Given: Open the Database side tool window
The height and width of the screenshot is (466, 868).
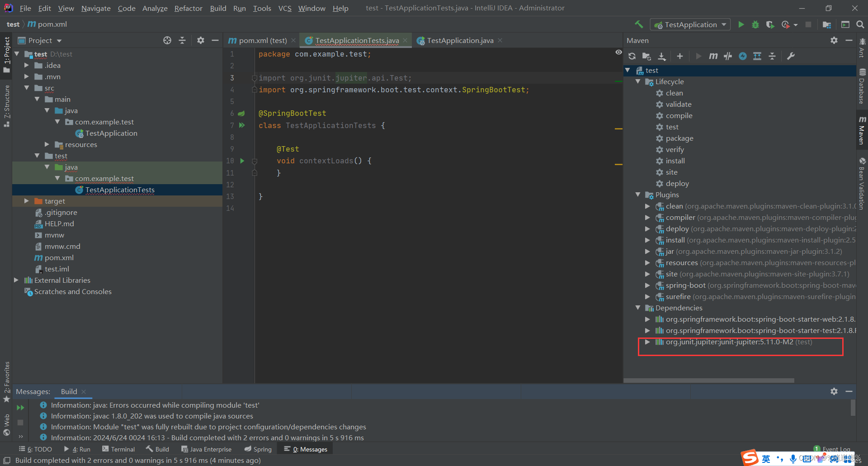Looking at the screenshot, I should click(862, 86).
